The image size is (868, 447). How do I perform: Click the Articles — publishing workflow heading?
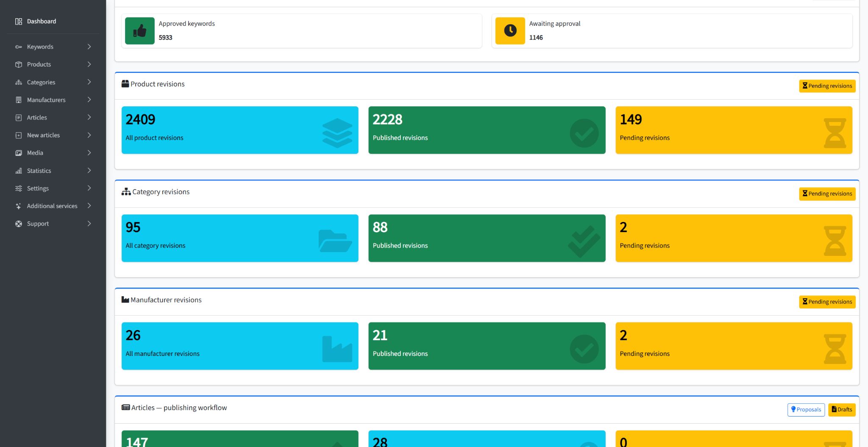(x=179, y=408)
